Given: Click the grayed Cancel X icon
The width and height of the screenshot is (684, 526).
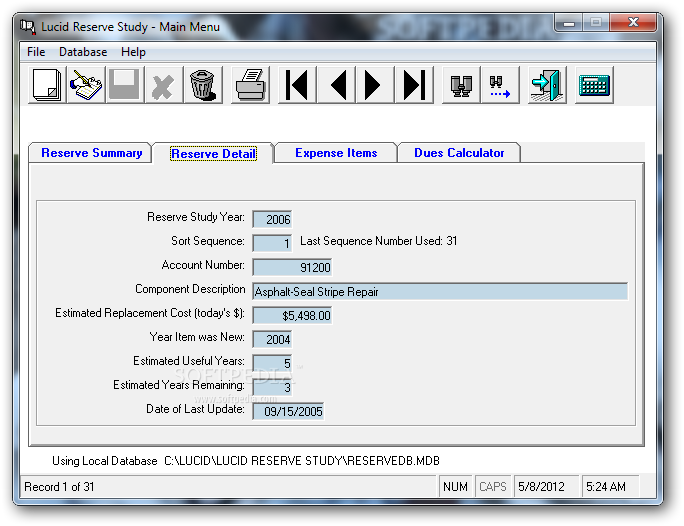Looking at the screenshot, I should (164, 85).
